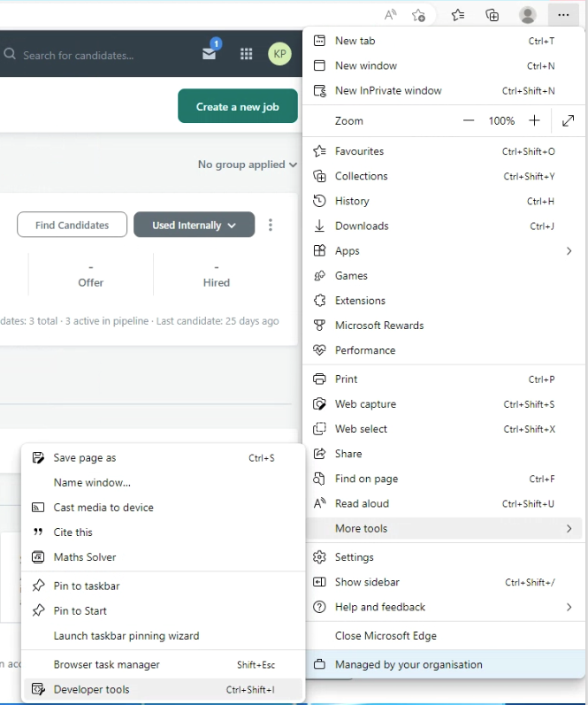Open Developer tools

(164, 690)
